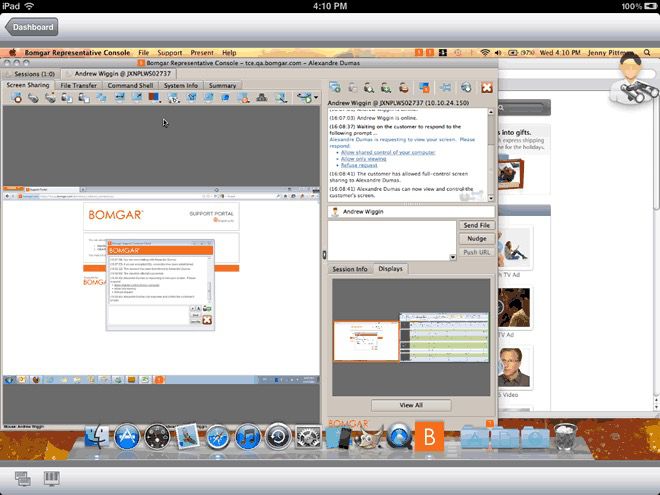Open Finder from the dock

click(97, 436)
